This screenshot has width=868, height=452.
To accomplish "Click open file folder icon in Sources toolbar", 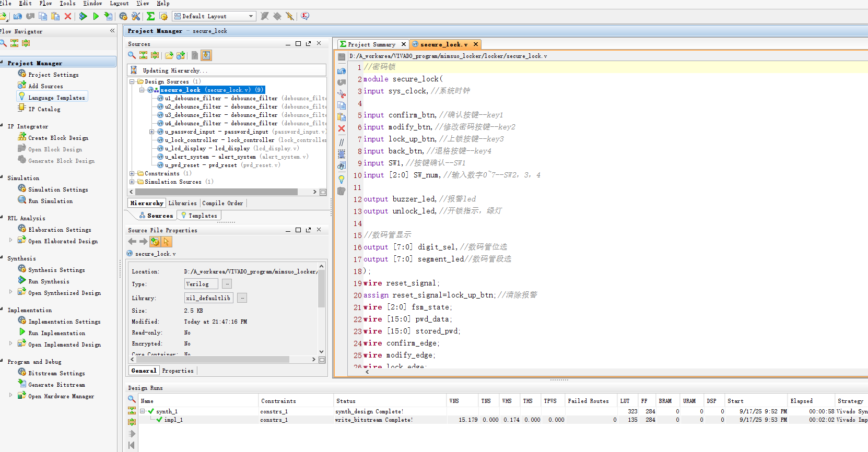I will tap(169, 55).
